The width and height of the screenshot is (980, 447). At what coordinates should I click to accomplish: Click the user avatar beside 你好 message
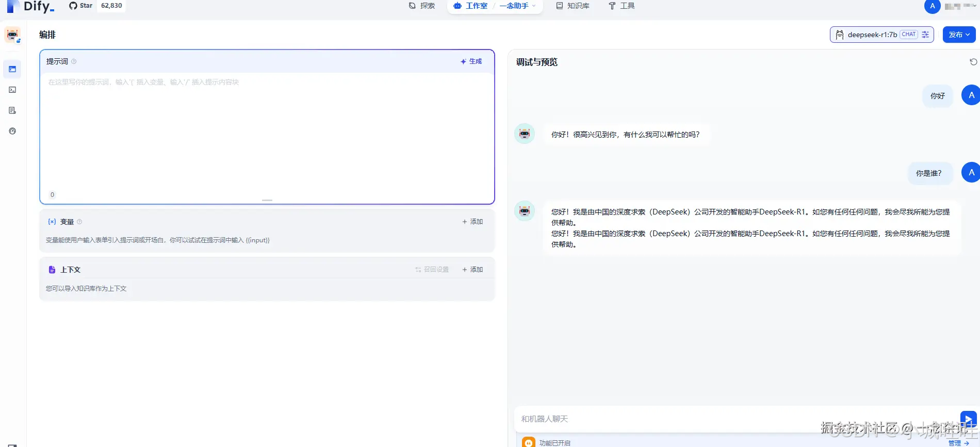971,95
